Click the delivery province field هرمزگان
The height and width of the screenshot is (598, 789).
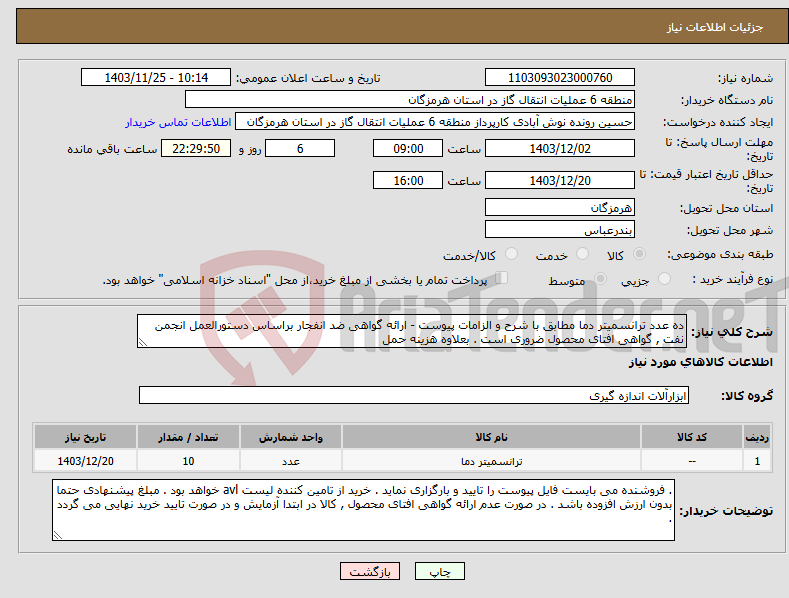point(560,207)
